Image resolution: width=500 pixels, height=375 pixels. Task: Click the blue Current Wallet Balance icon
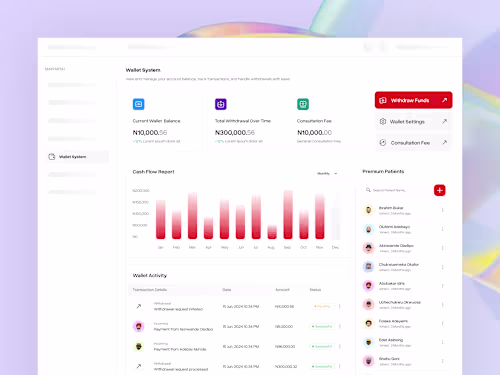coord(139,104)
